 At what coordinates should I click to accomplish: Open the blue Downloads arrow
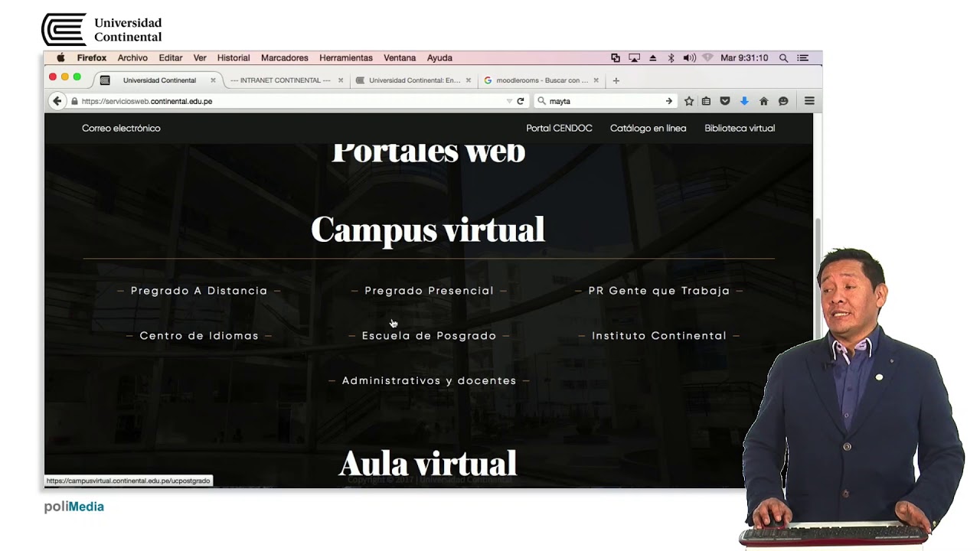743,101
